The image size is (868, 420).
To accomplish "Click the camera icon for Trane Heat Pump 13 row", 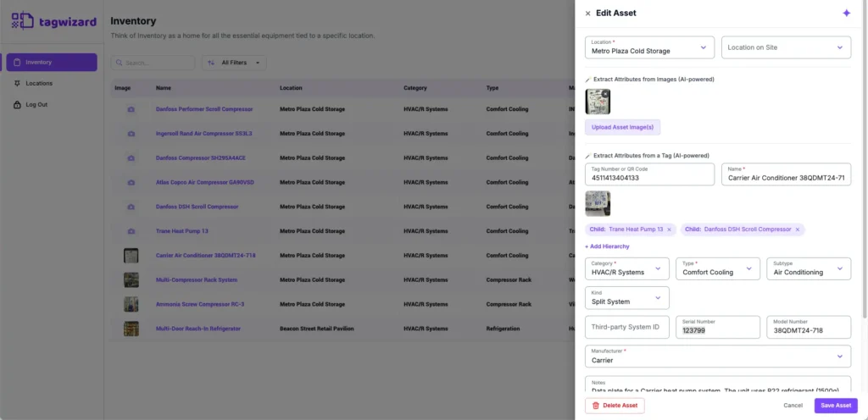I will coord(131,231).
